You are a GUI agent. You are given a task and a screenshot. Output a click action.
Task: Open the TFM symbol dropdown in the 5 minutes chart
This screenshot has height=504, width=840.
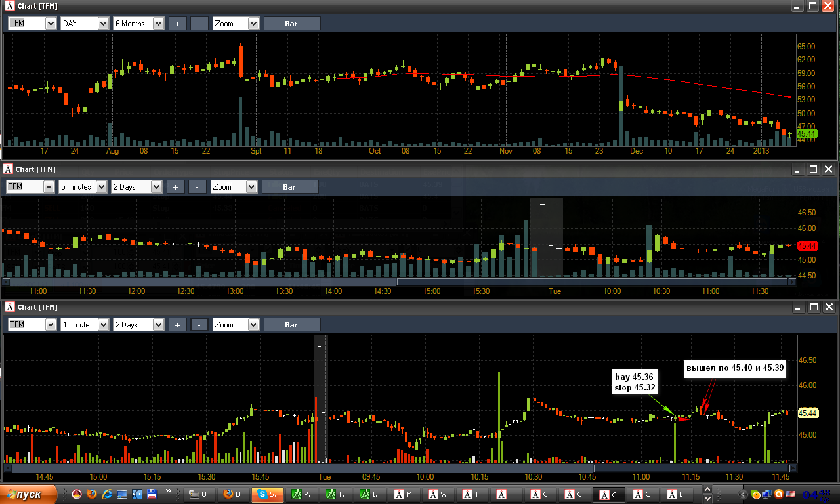point(30,187)
